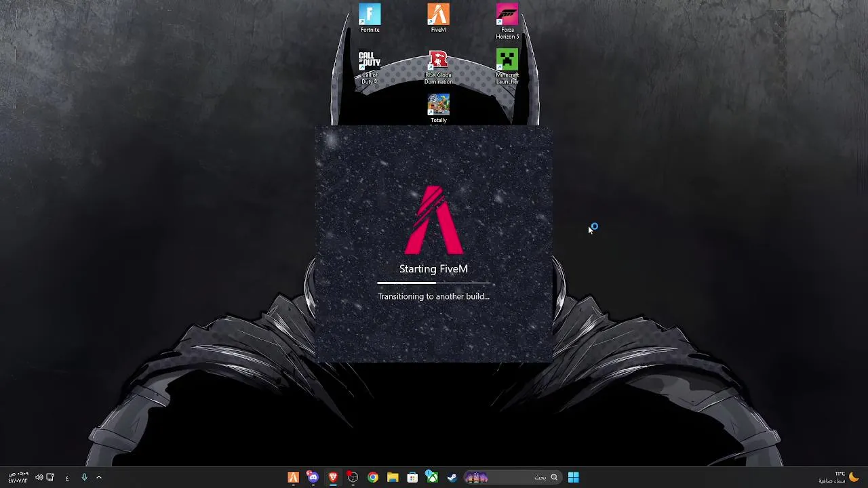
Task: Open the Xbox app from the taskbar
Action: (x=432, y=477)
